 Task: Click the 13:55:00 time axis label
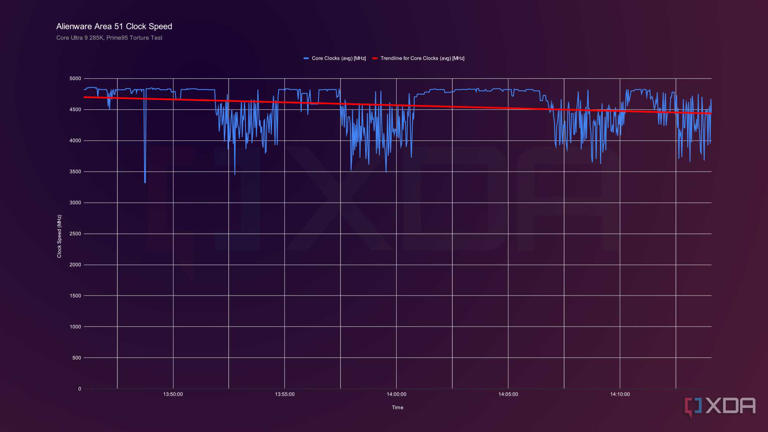pyautogui.click(x=285, y=394)
